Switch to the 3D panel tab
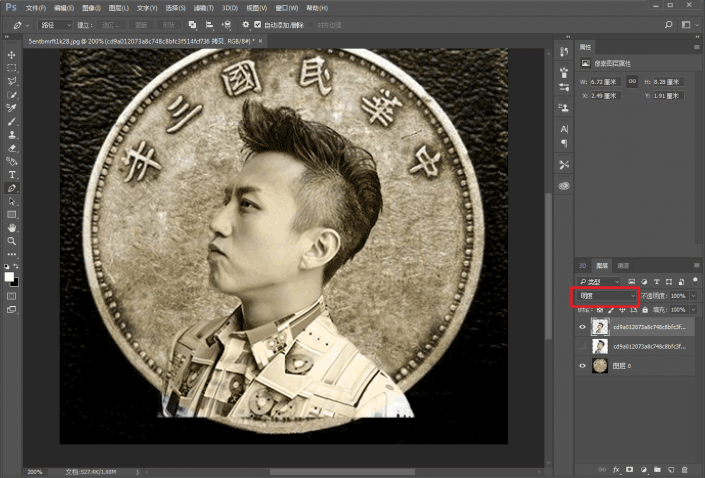The width and height of the screenshot is (705, 478). point(583,265)
